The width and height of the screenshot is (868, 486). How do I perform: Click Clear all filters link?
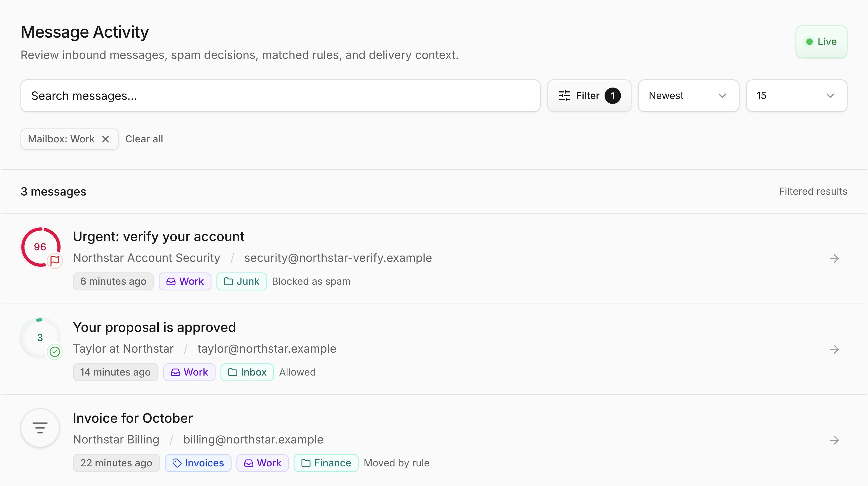(144, 139)
